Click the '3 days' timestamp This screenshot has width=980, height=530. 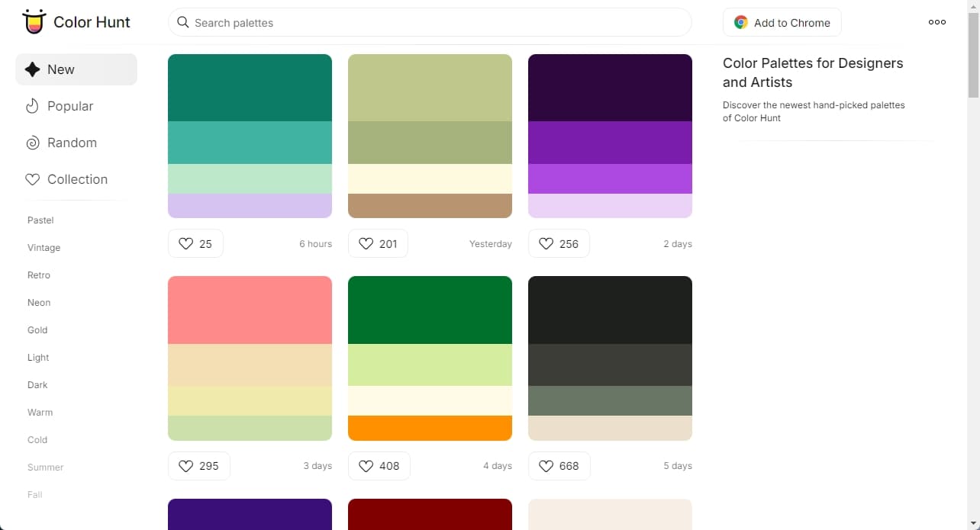(x=318, y=466)
